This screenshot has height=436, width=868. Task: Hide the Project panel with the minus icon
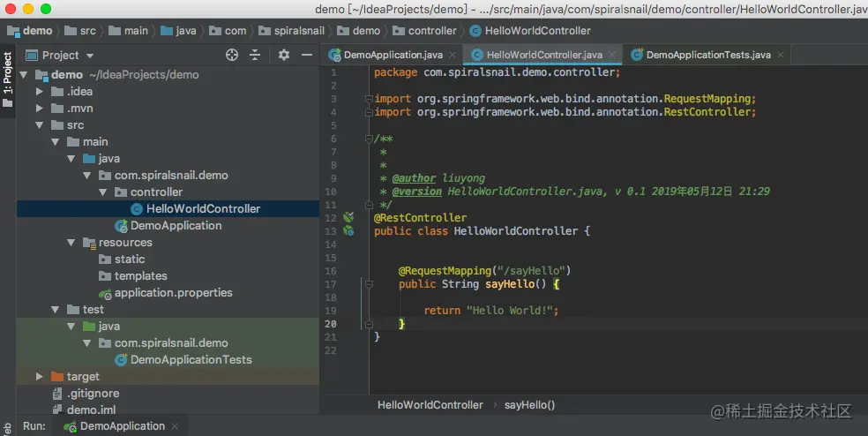(x=307, y=55)
